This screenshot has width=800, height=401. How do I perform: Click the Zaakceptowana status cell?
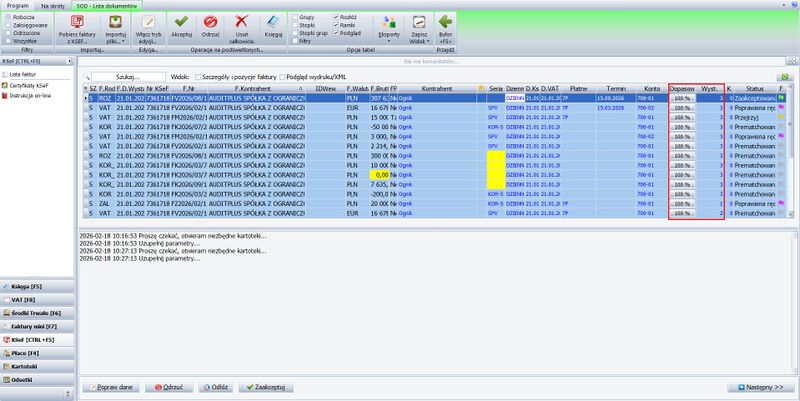[x=755, y=98]
